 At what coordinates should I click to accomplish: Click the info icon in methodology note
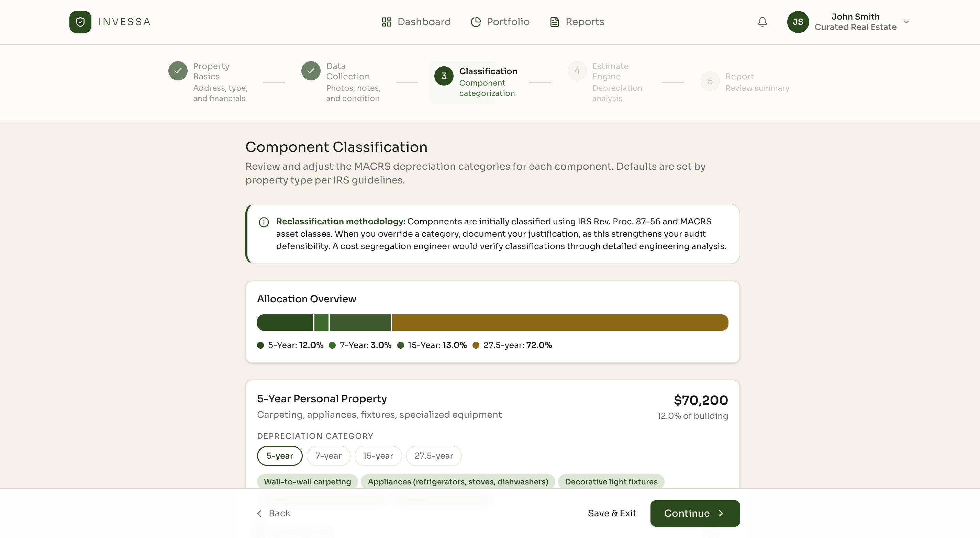click(x=264, y=222)
